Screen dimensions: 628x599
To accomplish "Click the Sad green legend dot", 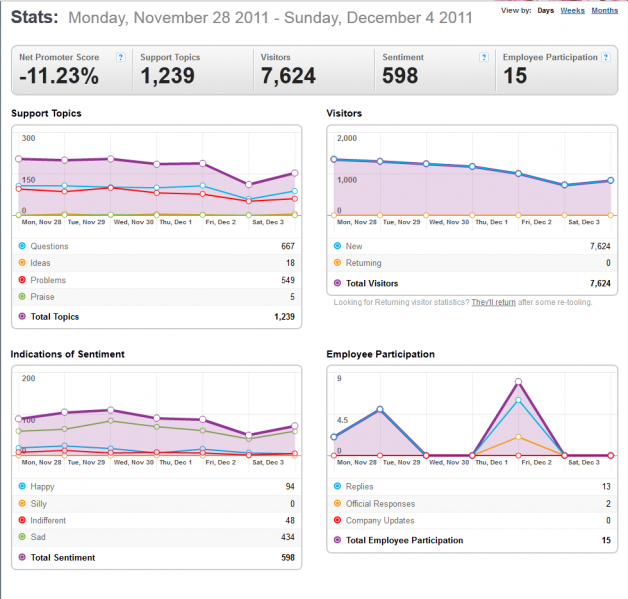I will [22, 537].
